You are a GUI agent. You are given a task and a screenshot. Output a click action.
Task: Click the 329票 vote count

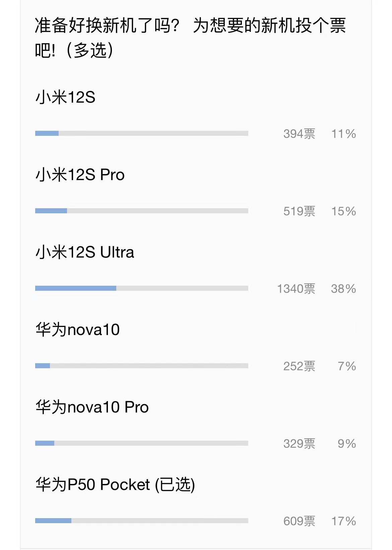[300, 444]
